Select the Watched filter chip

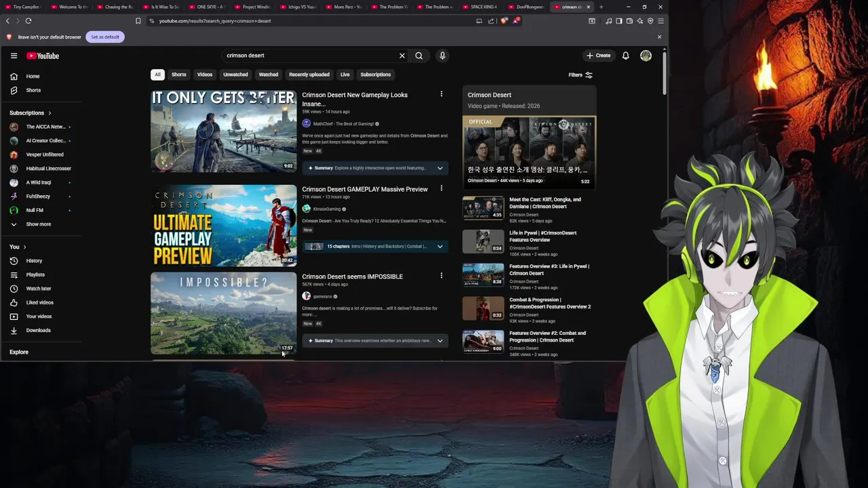click(269, 75)
